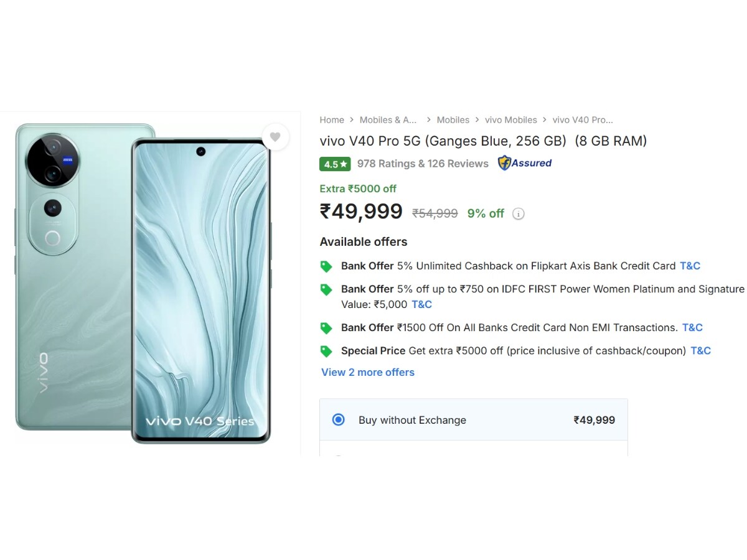Select the Buy without Exchange radio button
This screenshot has height=560, width=747.
[x=338, y=420]
